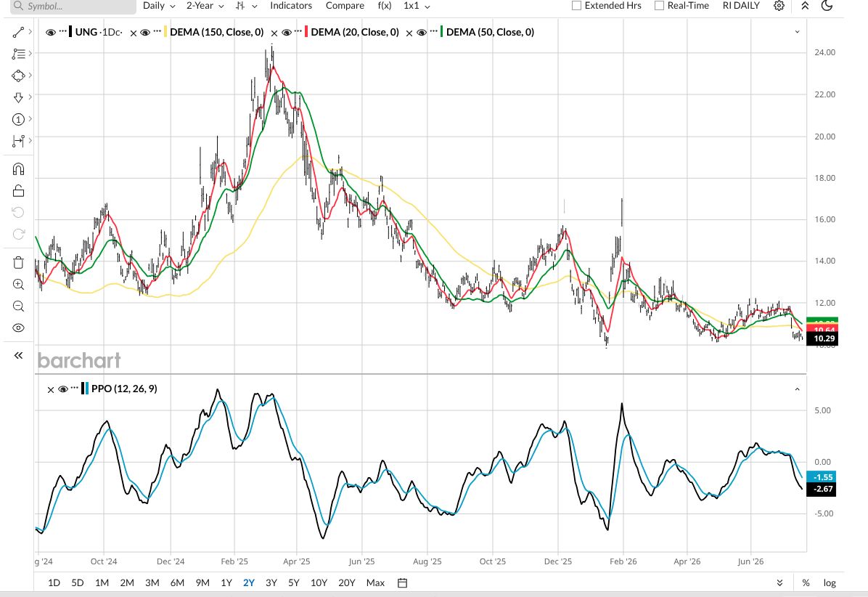
Task: Open the calendar date range picker
Action: (x=403, y=582)
